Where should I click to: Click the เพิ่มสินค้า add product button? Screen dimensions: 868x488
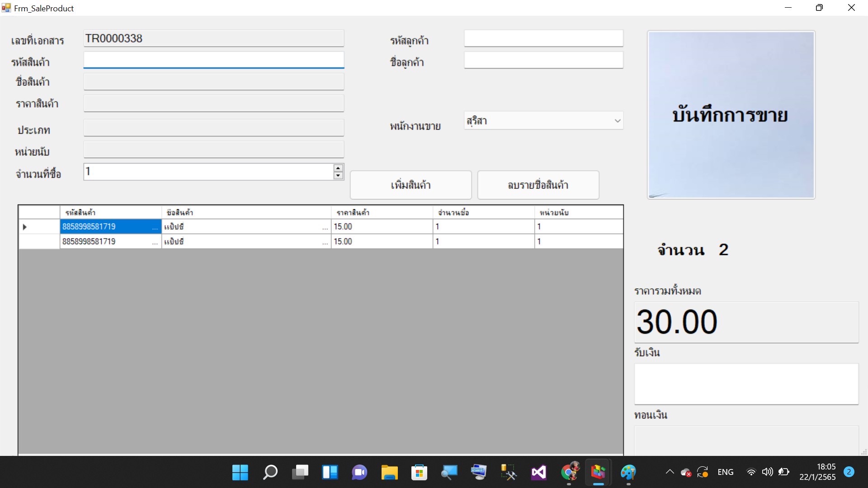(x=410, y=185)
